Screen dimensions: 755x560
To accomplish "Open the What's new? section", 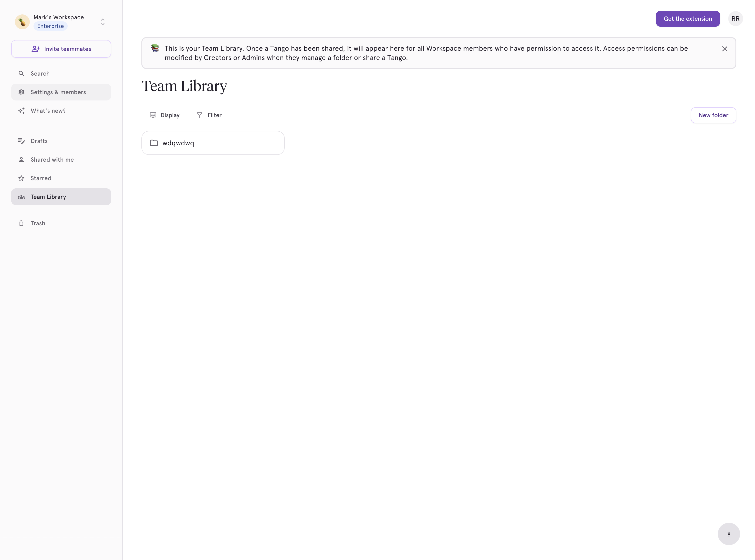I will tap(61, 111).
